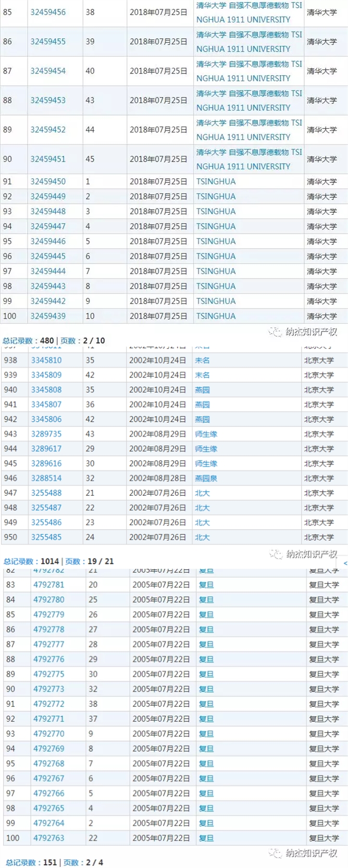Open trademark registration number 4792769
Screen dimensions: 348x868
tap(49, 749)
